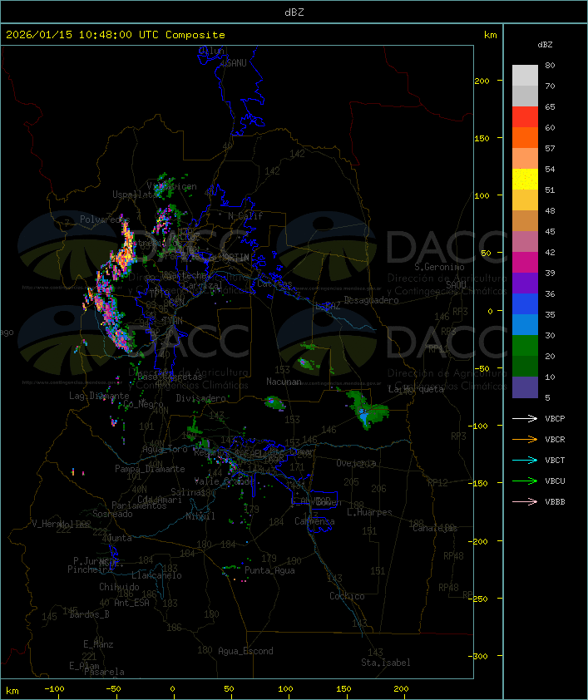
Task: Click the 10:48:00 UTC Composite timestamp
Action: pyautogui.click(x=116, y=35)
